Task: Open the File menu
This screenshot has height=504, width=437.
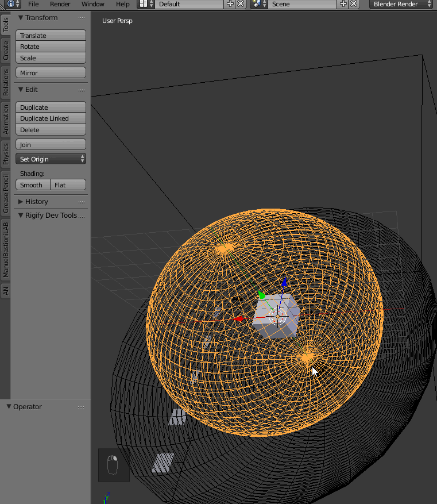Action: click(x=33, y=4)
